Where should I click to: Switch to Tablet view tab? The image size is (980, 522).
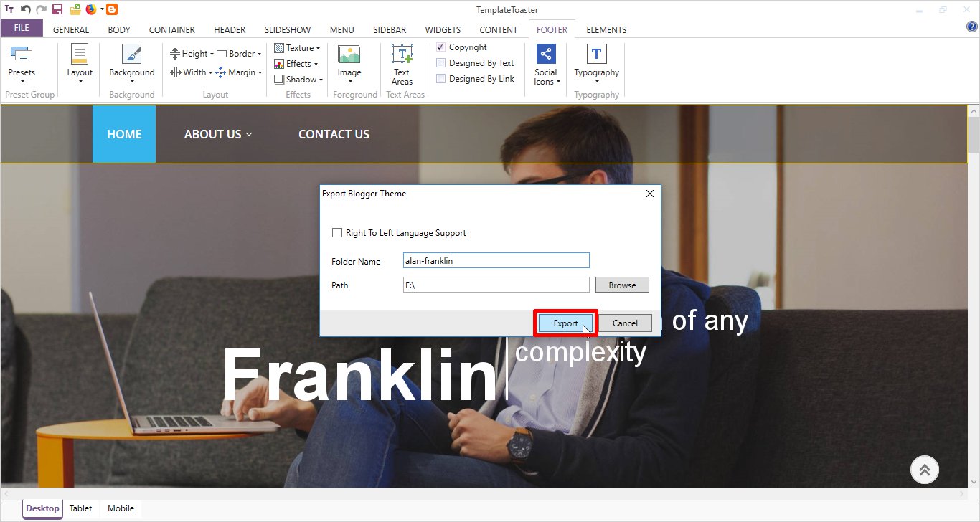click(x=80, y=508)
